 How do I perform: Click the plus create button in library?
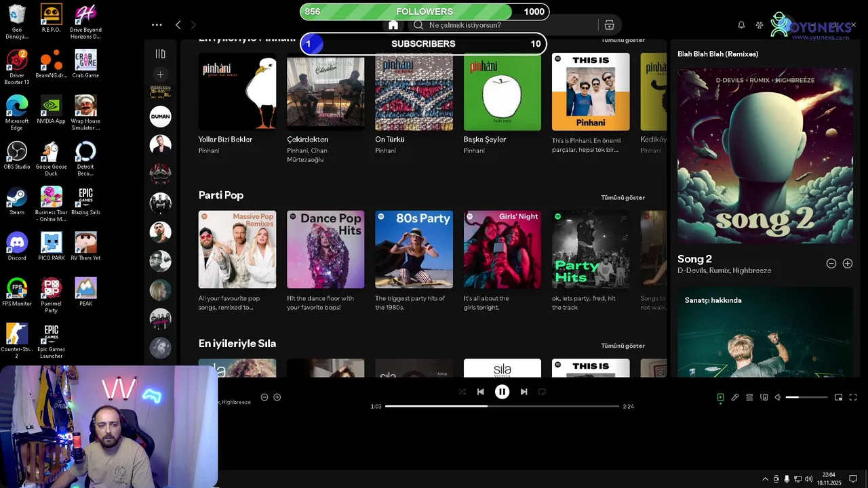coord(160,75)
